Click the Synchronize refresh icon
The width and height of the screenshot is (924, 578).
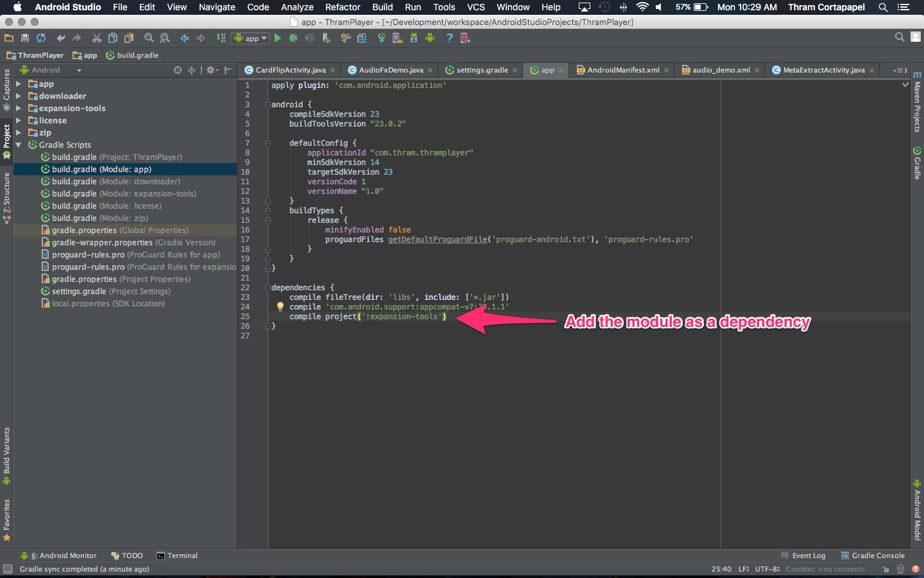coord(41,38)
